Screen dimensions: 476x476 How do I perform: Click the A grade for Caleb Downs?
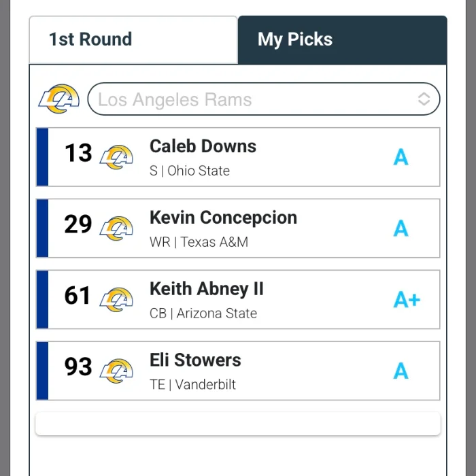tap(401, 158)
